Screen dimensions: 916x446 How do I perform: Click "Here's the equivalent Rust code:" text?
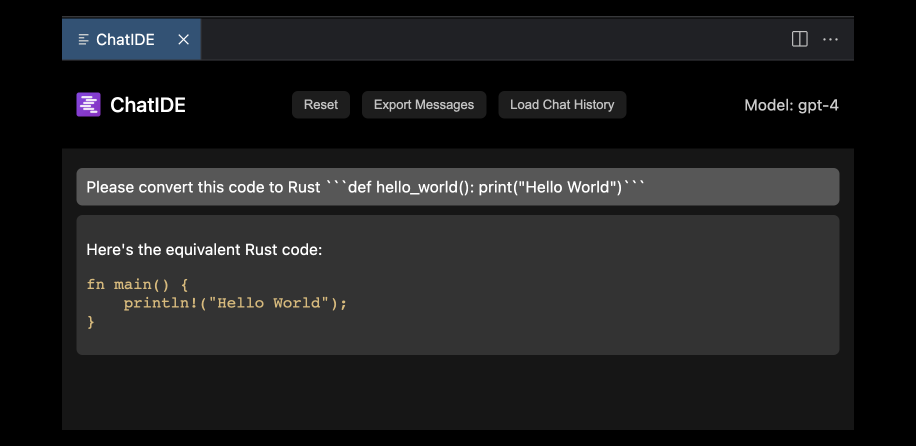tap(204, 250)
